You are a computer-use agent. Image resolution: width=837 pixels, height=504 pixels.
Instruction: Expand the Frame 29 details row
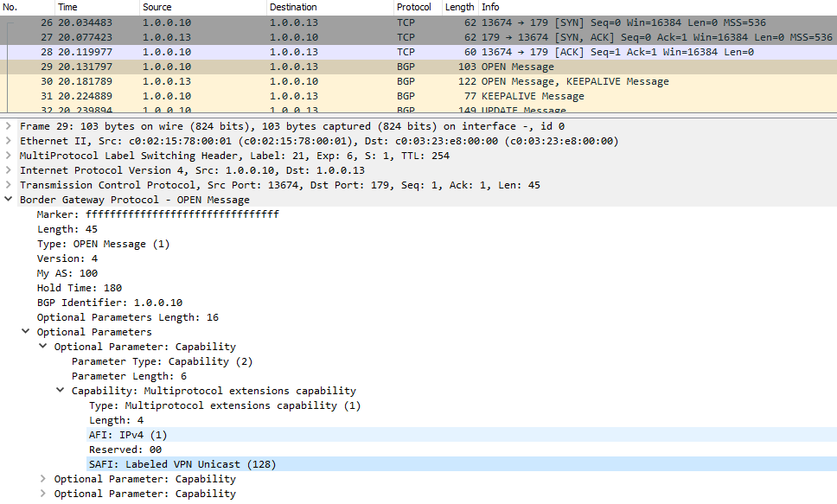(x=9, y=126)
